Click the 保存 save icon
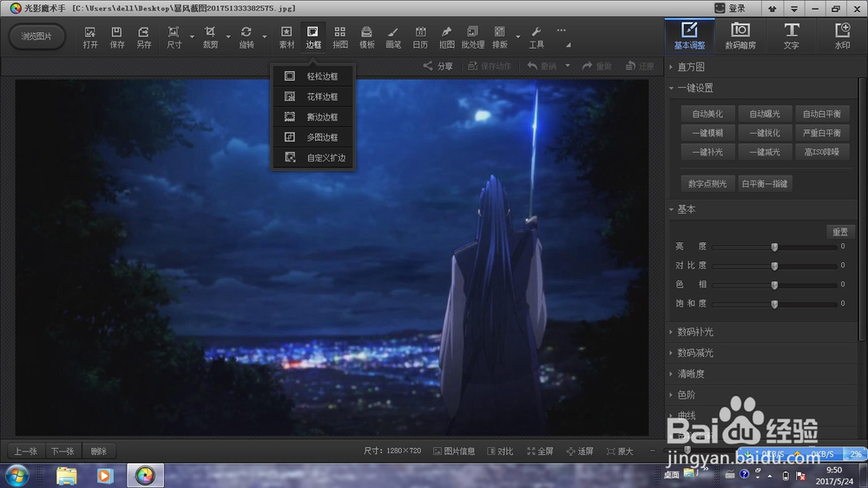 (x=117, y=37)
